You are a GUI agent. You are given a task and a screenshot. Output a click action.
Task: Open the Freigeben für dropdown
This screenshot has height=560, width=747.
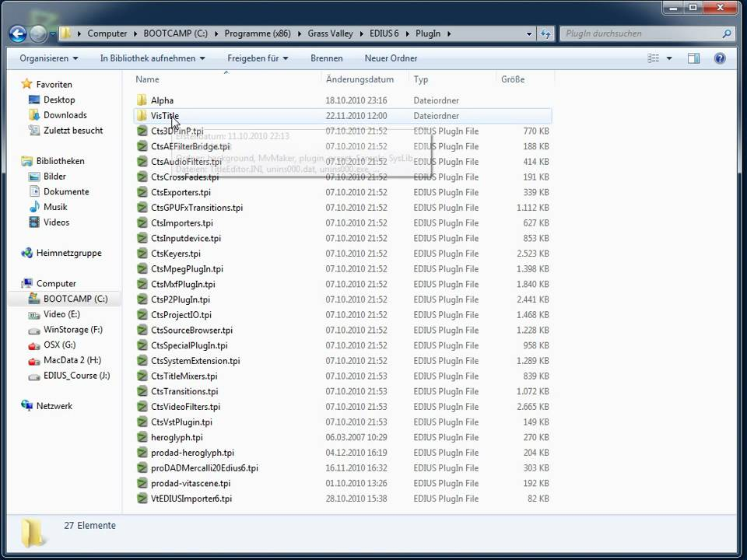point(258,58)
